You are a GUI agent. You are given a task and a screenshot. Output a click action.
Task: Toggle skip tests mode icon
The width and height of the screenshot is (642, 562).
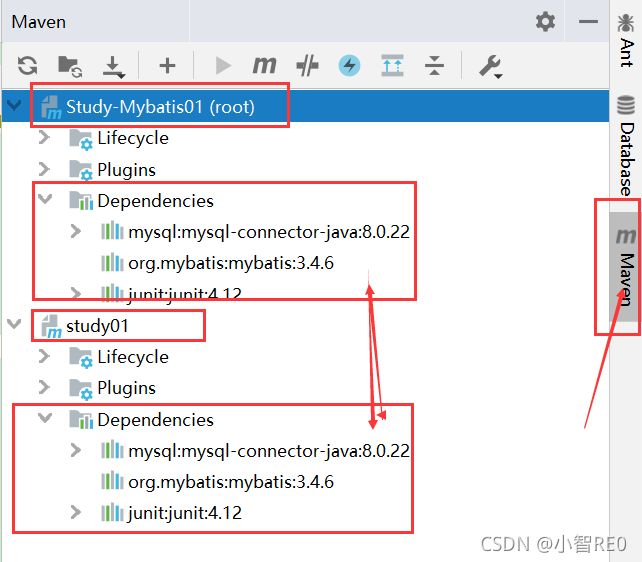coord(307,65)
